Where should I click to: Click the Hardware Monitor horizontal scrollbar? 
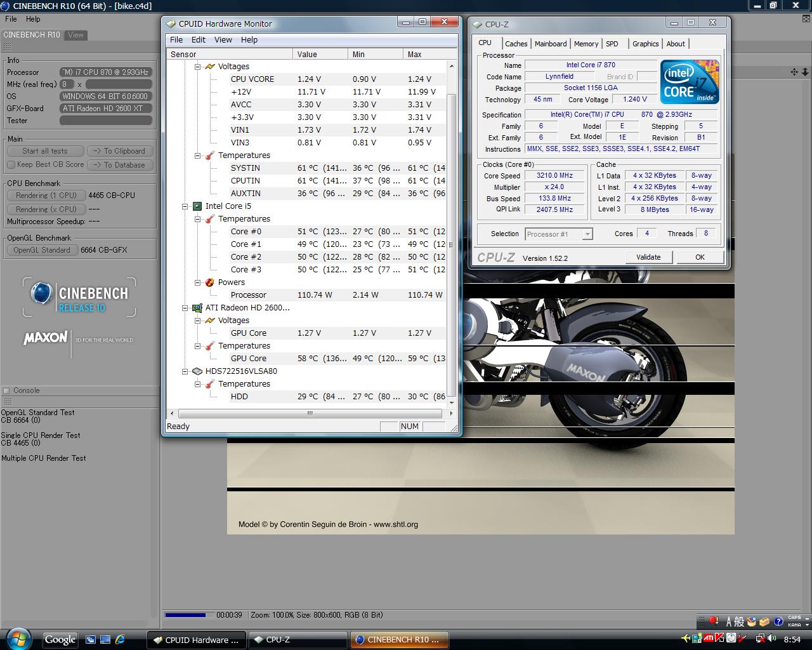pos(310,413)
